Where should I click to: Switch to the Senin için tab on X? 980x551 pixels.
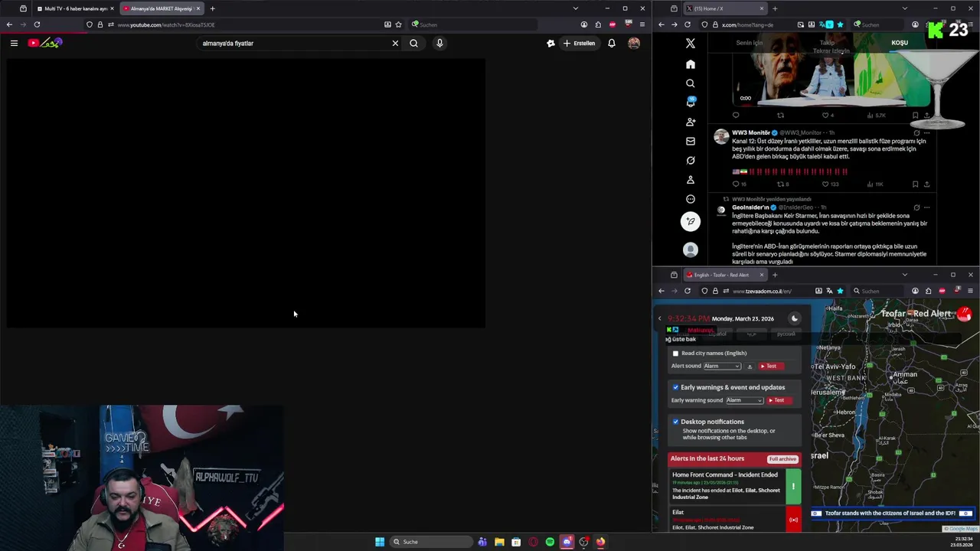tap(750, 43)
